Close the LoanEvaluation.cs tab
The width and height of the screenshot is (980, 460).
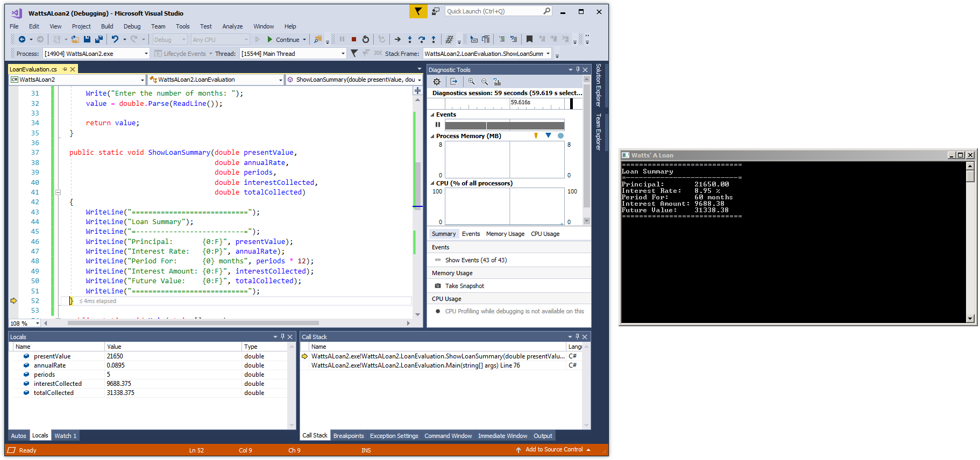(x=73, y=69)
